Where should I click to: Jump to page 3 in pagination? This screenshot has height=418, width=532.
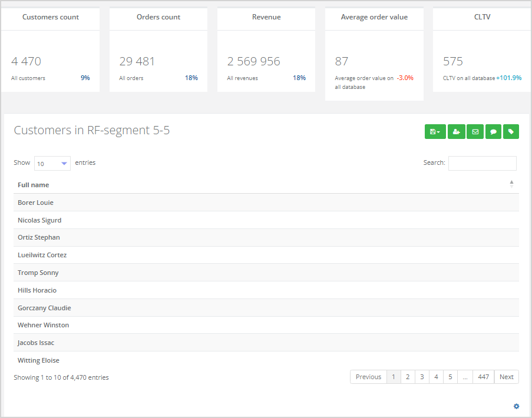[x=422, y=377]
